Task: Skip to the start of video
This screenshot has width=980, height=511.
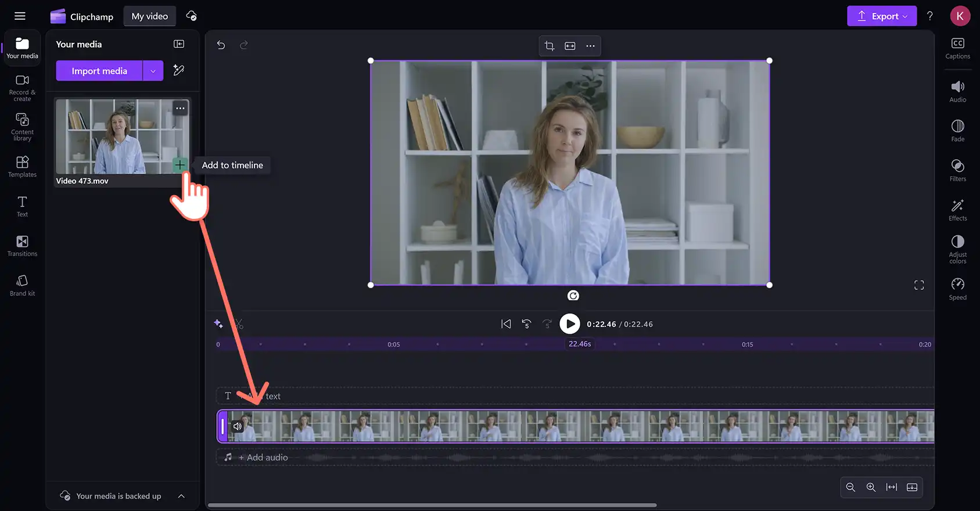Action: pos(506,324)
